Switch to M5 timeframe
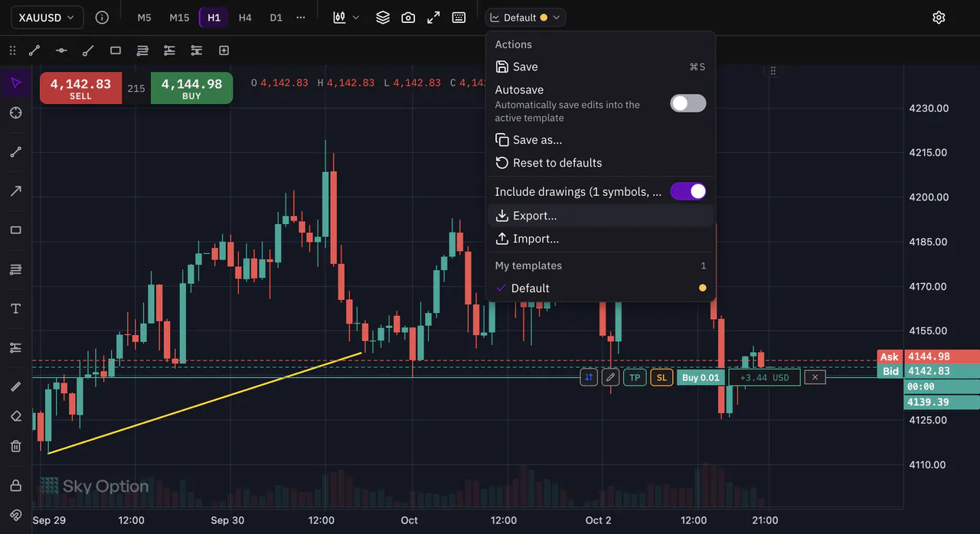This screenshot has width=980, height=534. click(144, 18)
